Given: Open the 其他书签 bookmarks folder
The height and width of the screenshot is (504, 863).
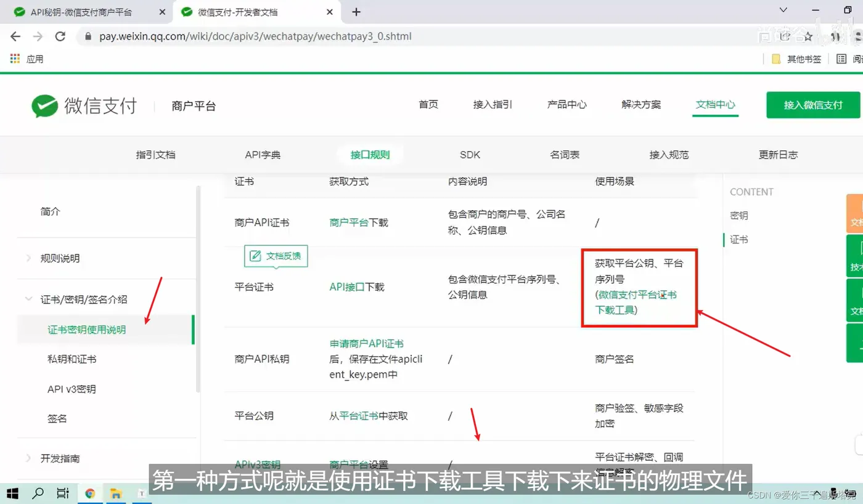Looking at the screenshot, I should tap(796, 59).
